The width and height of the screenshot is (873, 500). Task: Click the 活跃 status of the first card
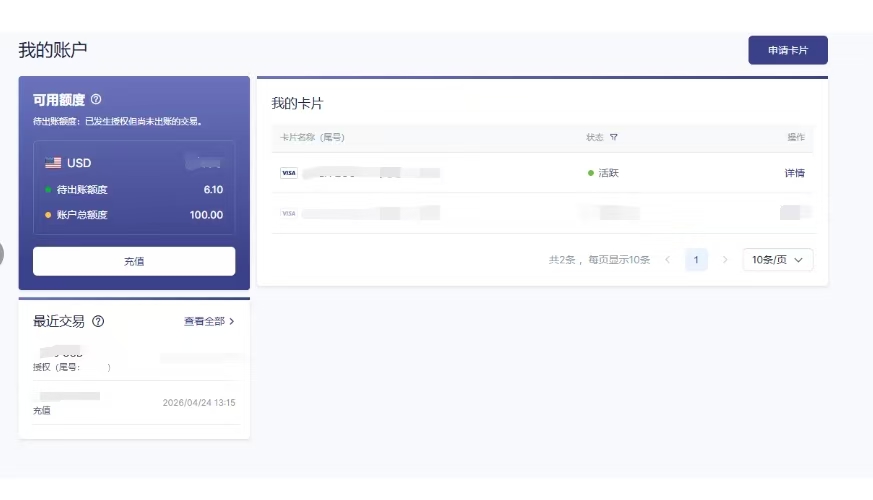[608, 173]
